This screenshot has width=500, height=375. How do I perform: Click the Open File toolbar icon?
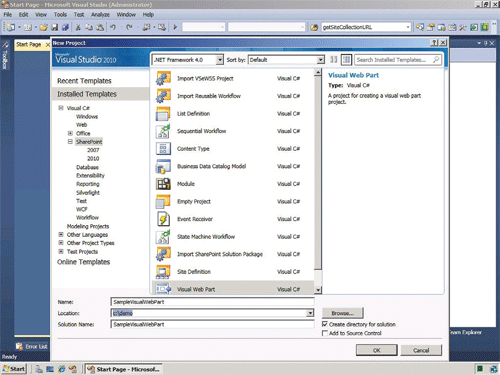tap(43, 27)
